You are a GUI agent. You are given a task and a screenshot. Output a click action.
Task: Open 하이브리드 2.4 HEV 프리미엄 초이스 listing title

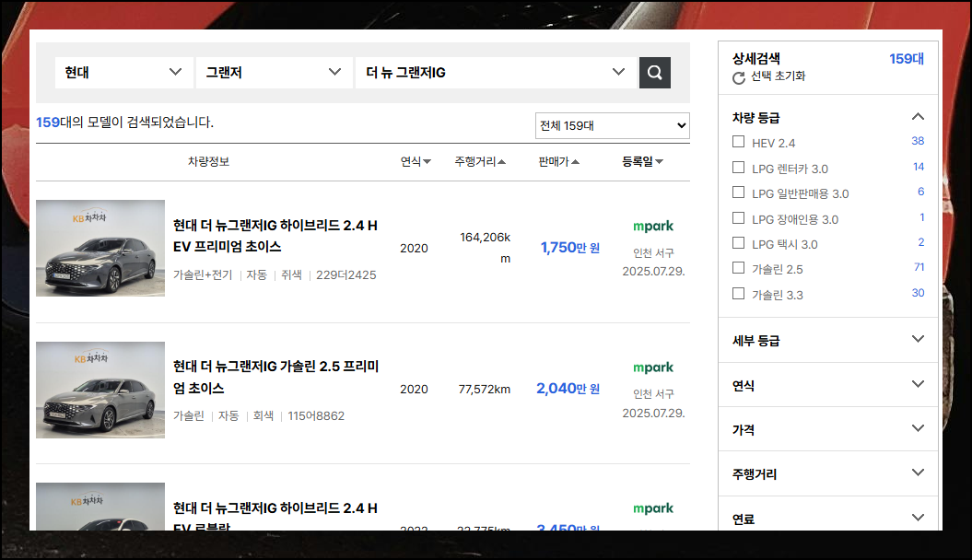point(275,236)
